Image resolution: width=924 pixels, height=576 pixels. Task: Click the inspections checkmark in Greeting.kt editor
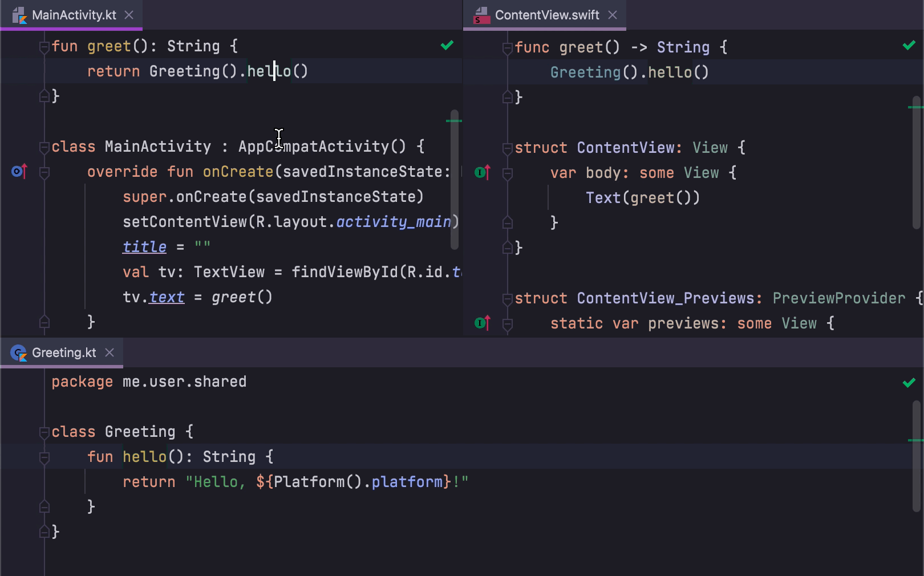[908, 383]
